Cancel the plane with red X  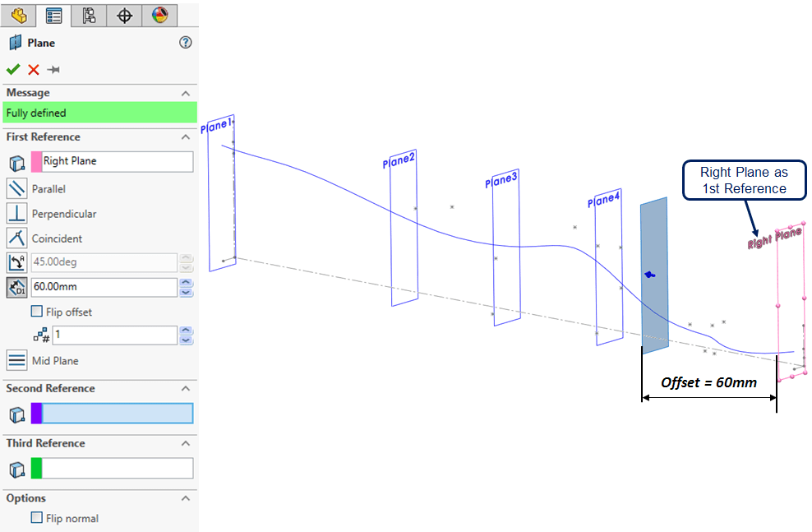click(x=34, y=70)
